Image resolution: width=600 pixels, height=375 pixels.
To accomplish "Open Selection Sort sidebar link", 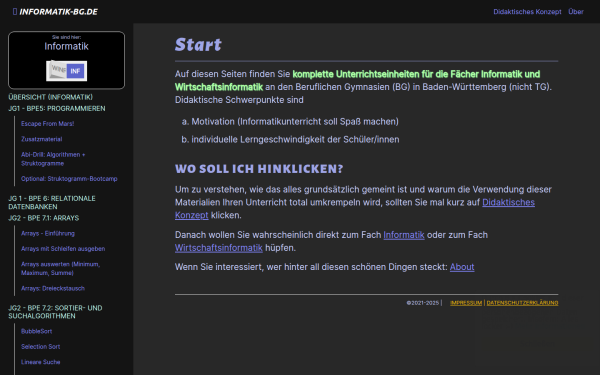I will click(41, 347).
